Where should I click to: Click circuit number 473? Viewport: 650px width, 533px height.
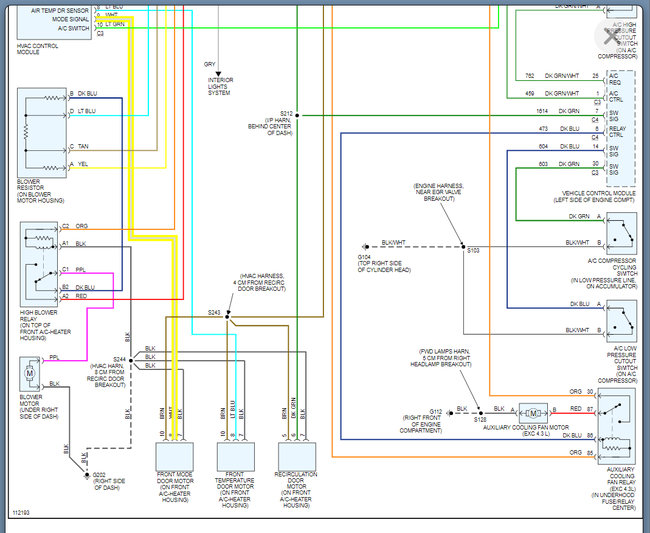[543, 129]
